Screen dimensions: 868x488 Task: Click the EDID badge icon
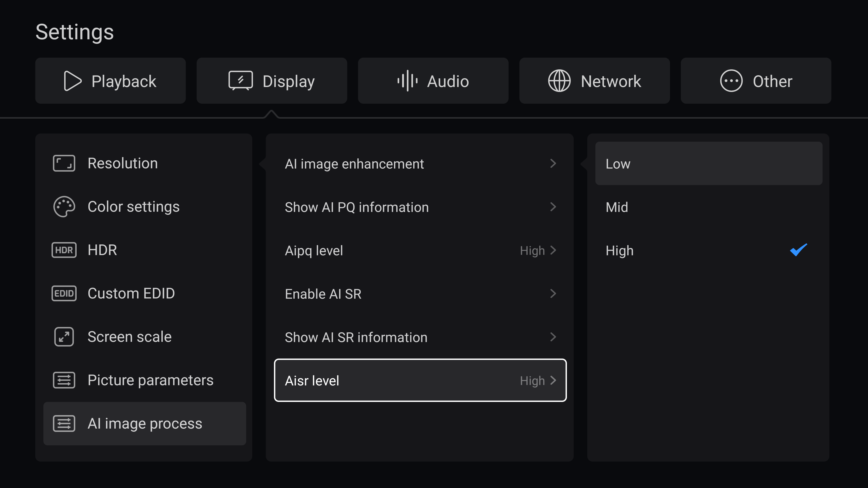[x=64, y=293]
